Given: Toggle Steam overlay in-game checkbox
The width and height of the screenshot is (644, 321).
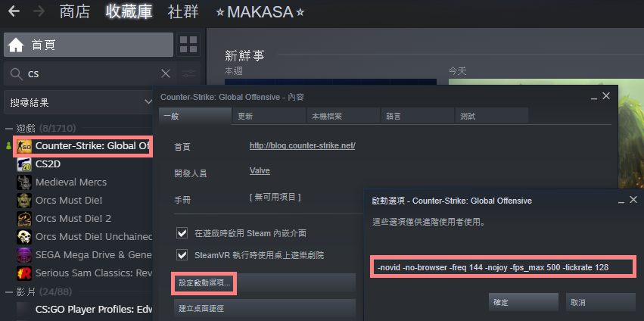Looking at the screenshot, I should coord(182,233).
